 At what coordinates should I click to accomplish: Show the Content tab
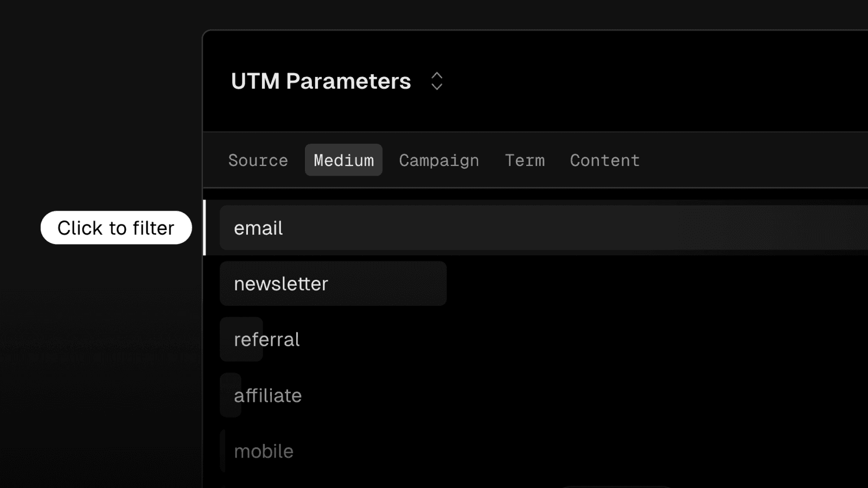[x=604, y=160]
